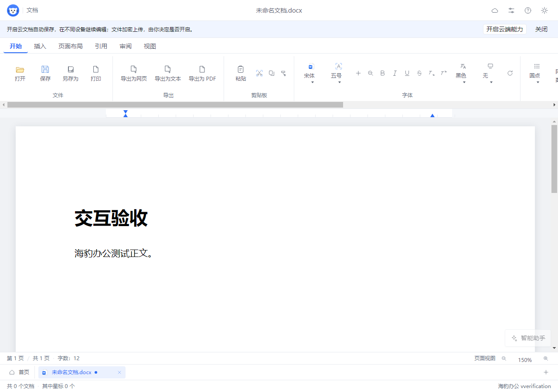
Task: Click the ribbon scrollbar right arrow
Action: click(555, 105)
